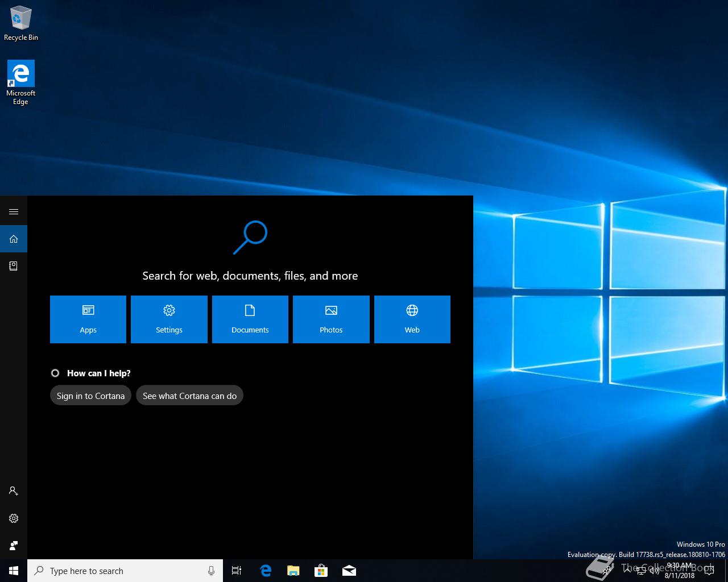728x582 pixels.
Task: Open Task View on taskbar
Action: tap(237, 571)
